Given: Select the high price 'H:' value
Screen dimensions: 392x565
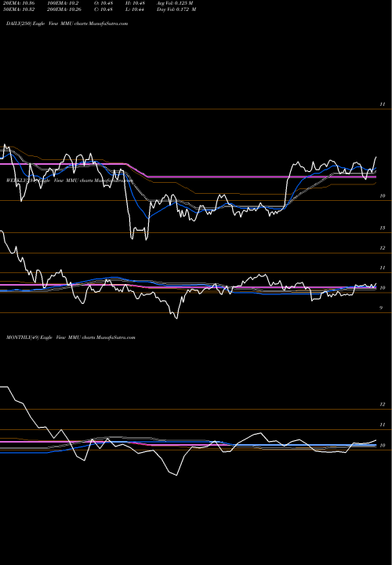Looking at the screenshot, I should [135, 3].
